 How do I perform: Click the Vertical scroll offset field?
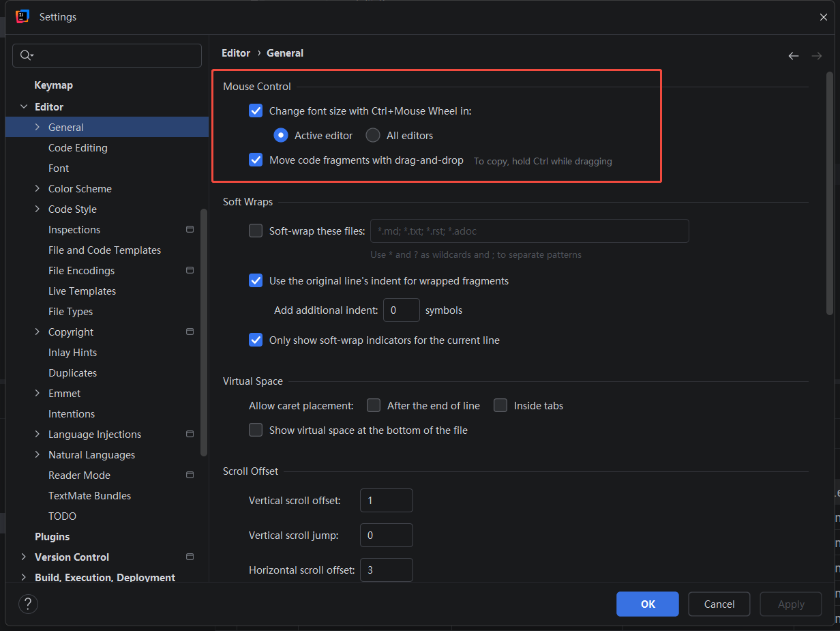click(x=387, y=500)
